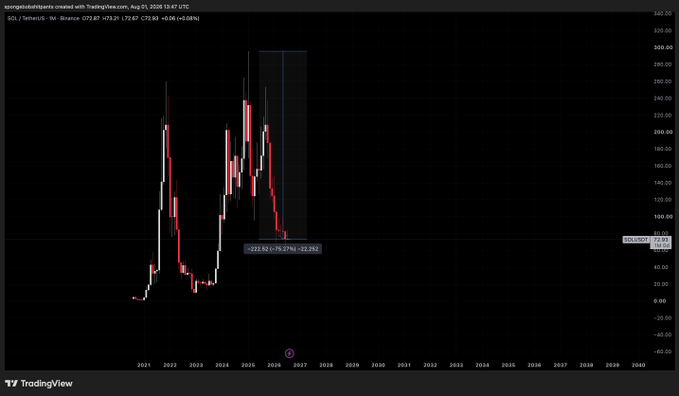Viewport: 679px width, 396px height.
Task: Click the 2032 time axis label
Action: click(x=430, y=365)
